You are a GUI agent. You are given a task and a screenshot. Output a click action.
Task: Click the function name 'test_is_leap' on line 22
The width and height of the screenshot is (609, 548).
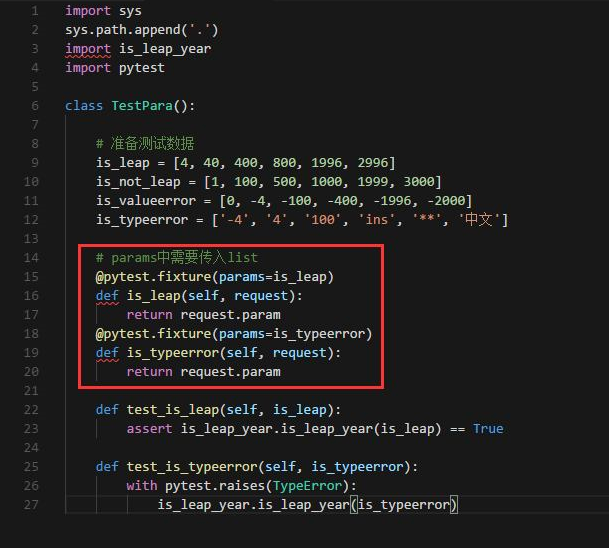(173, 410)
